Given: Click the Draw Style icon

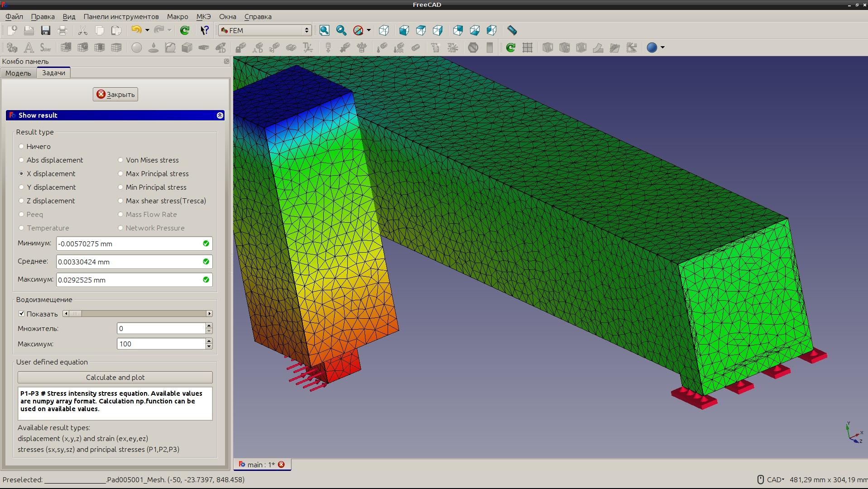Looking at the screenshot, I should [x=358, y=30].
